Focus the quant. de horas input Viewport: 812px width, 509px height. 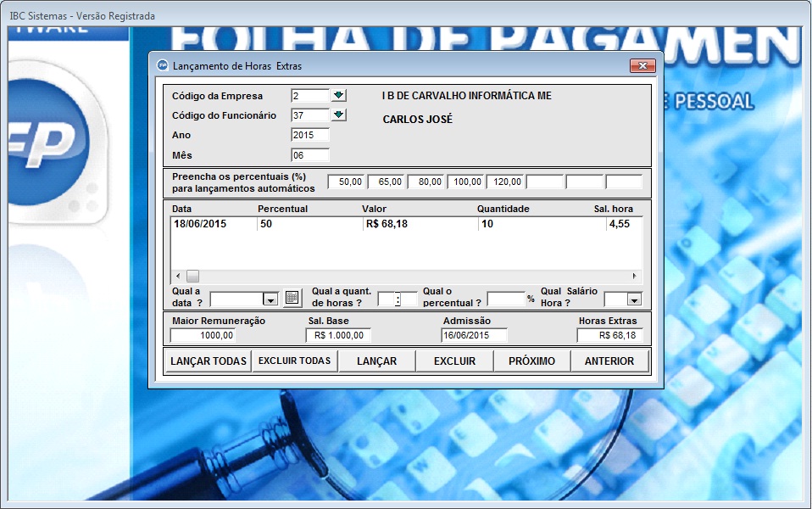coord(398,299)
